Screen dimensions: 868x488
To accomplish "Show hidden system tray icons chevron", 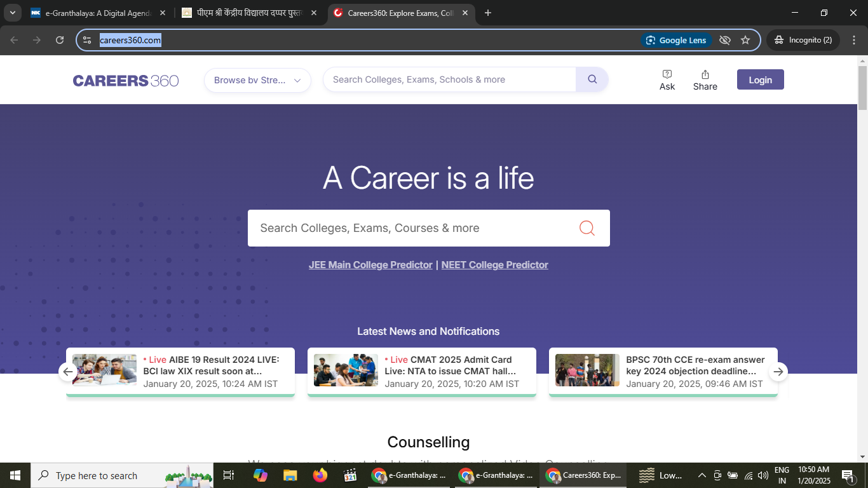I will [702, 475].
